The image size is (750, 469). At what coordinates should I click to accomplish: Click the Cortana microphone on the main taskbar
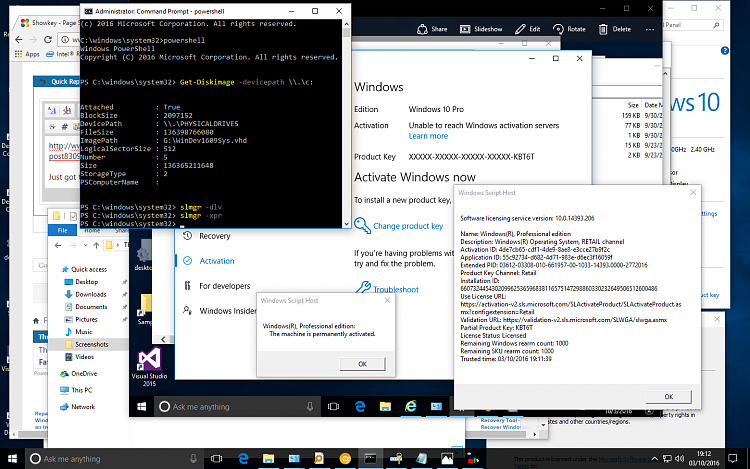coord(193,459)
